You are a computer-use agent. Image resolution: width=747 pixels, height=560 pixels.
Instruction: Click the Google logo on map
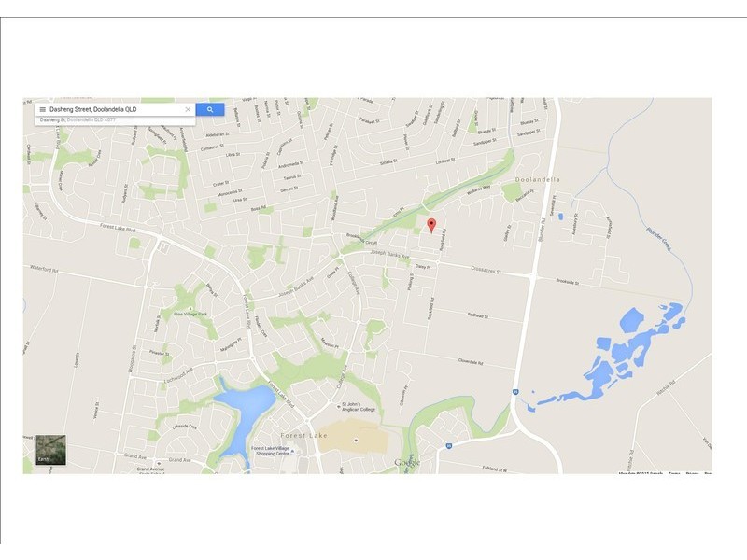407,463
